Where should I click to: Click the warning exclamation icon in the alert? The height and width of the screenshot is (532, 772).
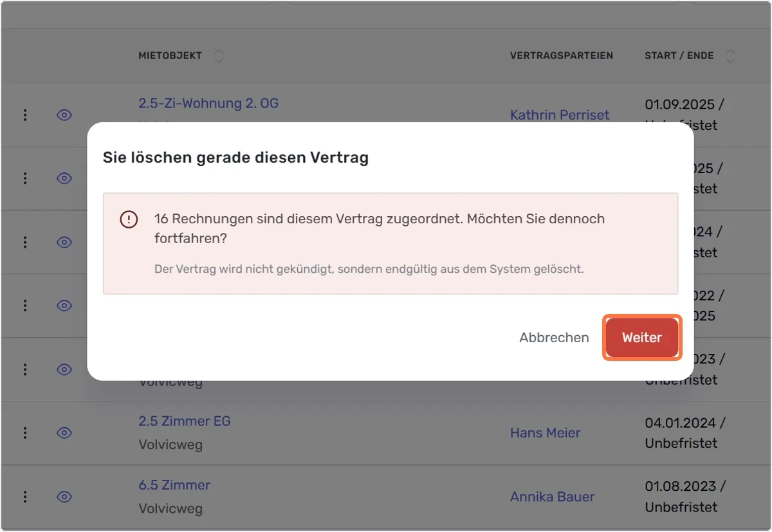point(129,219)
